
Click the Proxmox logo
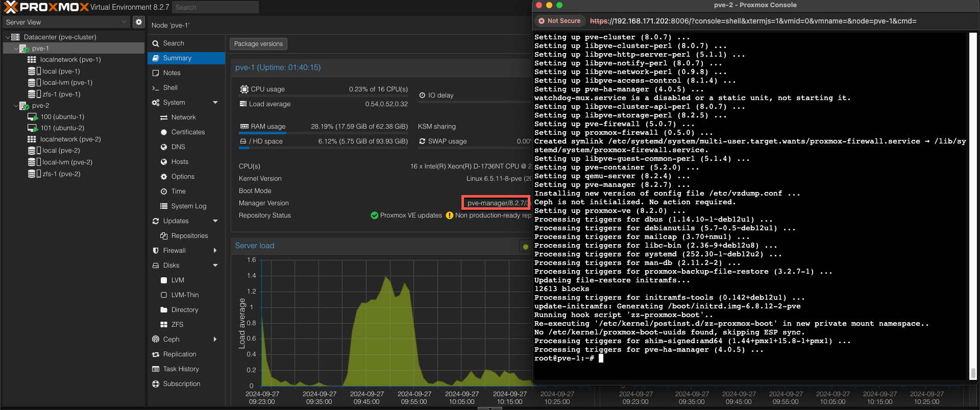46,7
